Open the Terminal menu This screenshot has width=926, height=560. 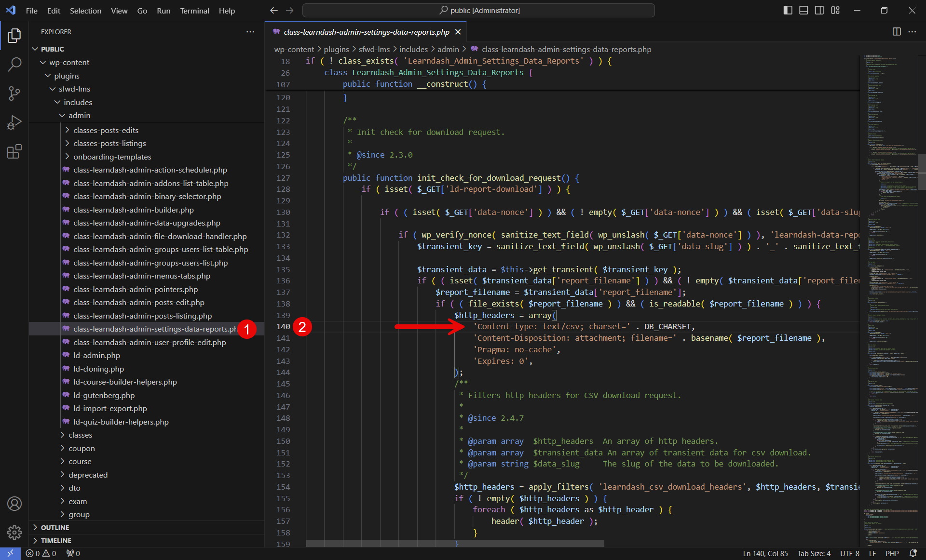point(194,11)
